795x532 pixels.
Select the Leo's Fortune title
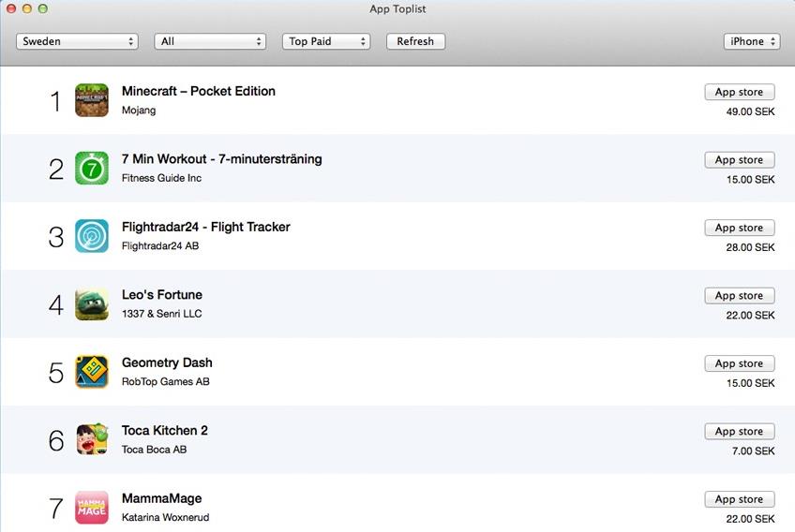(162, 295)
